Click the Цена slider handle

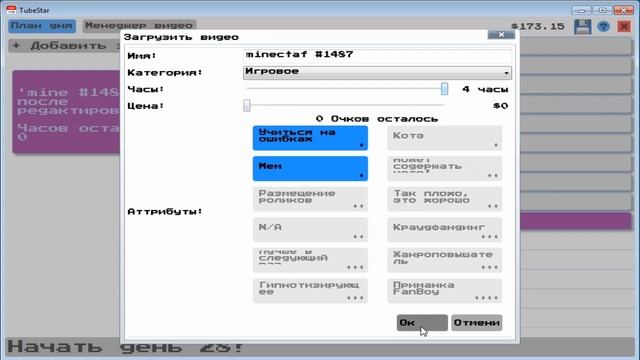pyautogui.click(x=247, y=105)
